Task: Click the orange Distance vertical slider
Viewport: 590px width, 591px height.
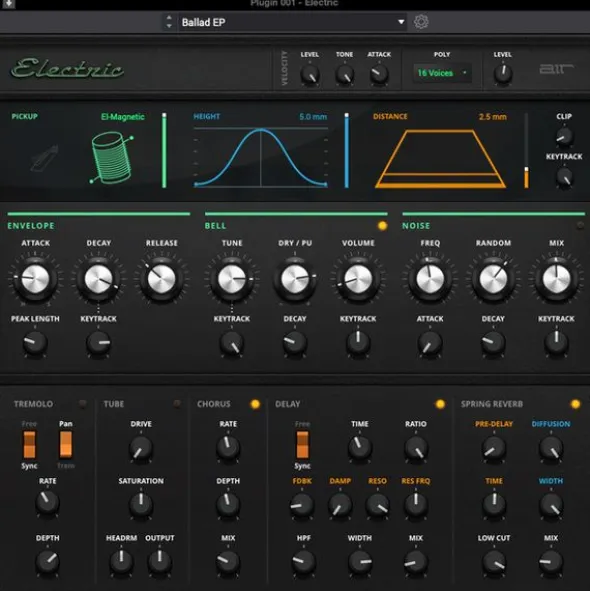Action: [526, 150]
